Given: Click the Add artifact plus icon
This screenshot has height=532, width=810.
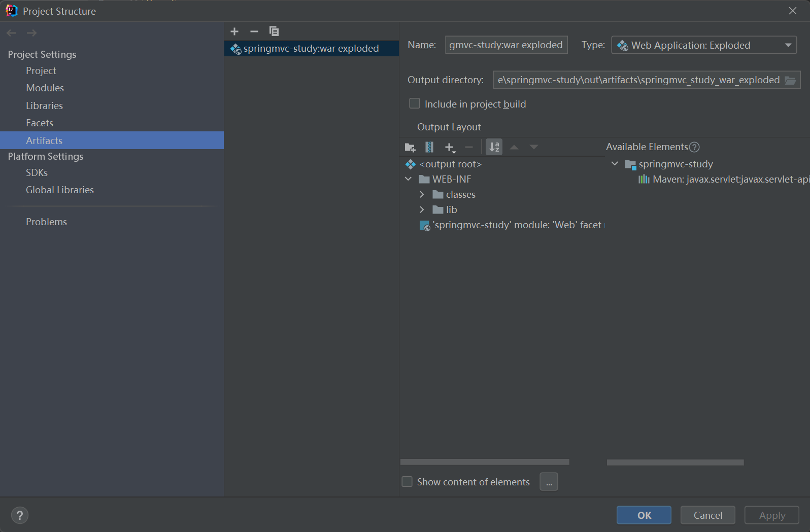Looking at the screenshot, I should pyautogui.click(x=234, y=31).
